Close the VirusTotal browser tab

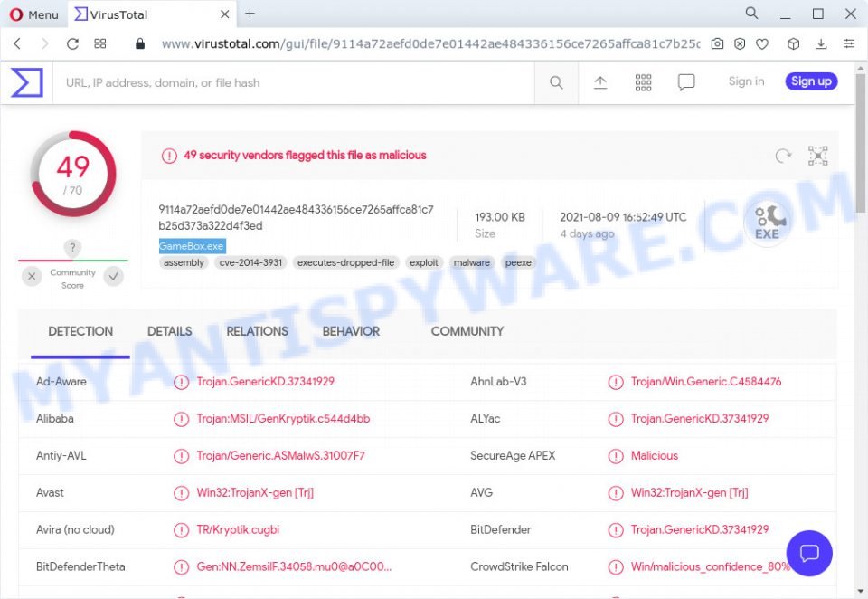(x=225, y=14)
